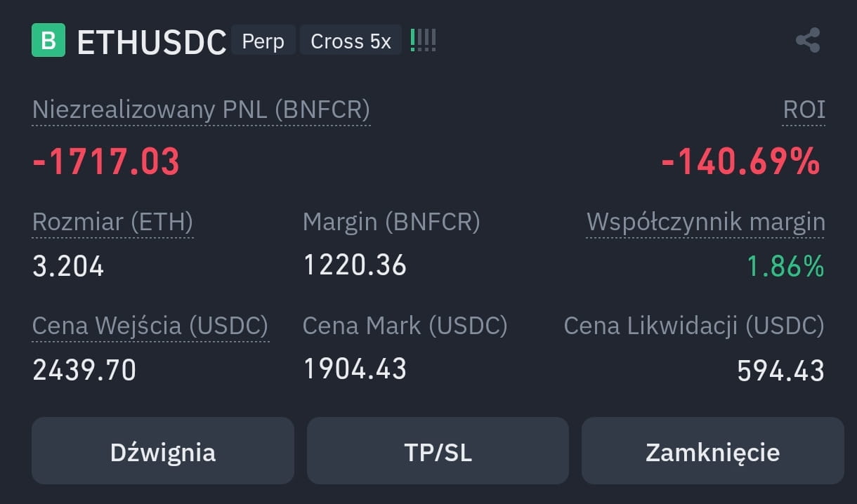Viewport: 857px width, 504px height.
Task: Open the Dźwignia leverage button
Action: coord(163,451)
